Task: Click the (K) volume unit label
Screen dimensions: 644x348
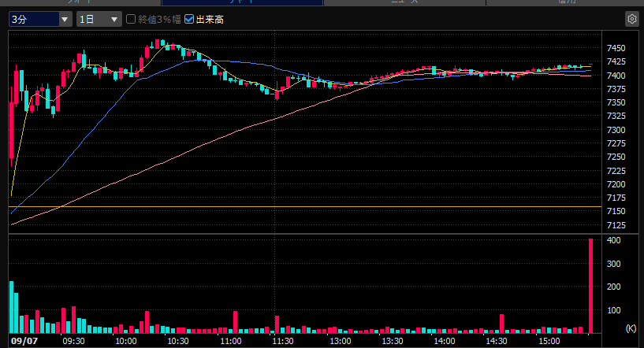Action: point(631,328)
